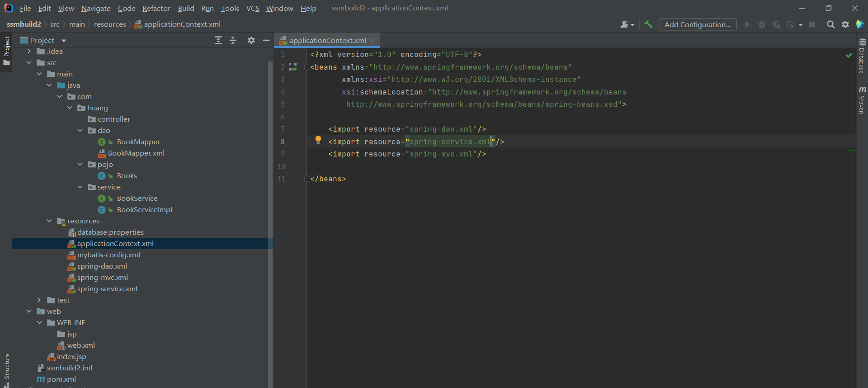Image resolution: width=868 pixels, height=388 pixels.
Task: Collapse the dao package
Action: [x=80, y=131]
